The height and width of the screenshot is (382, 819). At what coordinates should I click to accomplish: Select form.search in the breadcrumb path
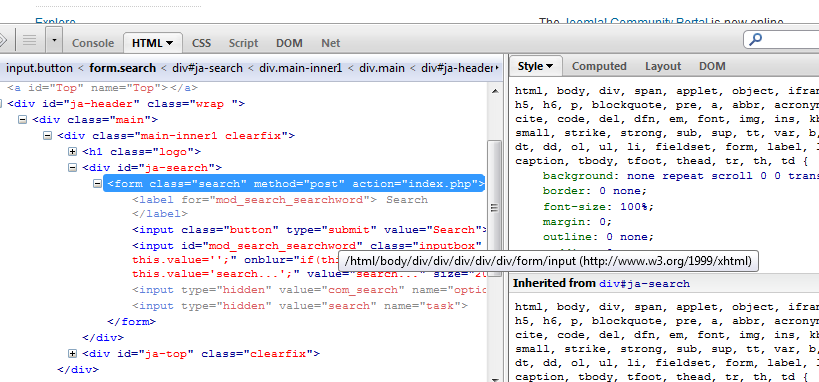(123, 68)
